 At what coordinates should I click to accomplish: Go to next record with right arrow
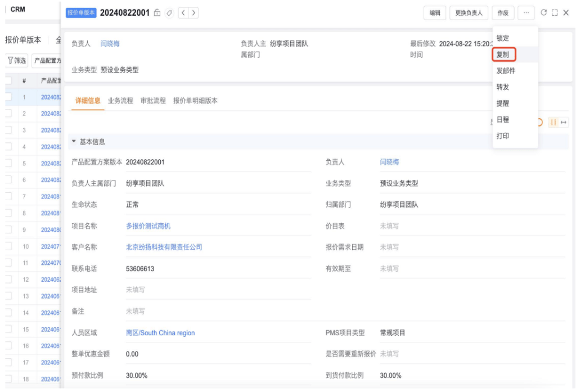[193, 13]
